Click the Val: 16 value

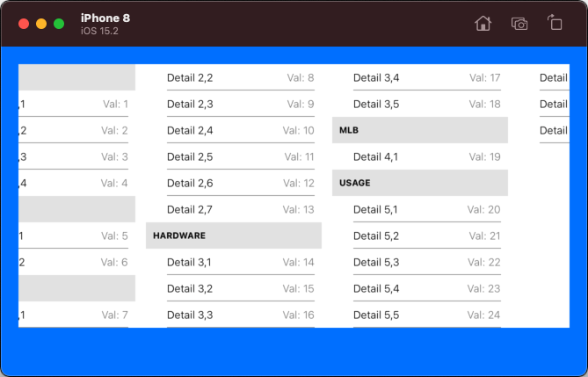coord(299,315)
